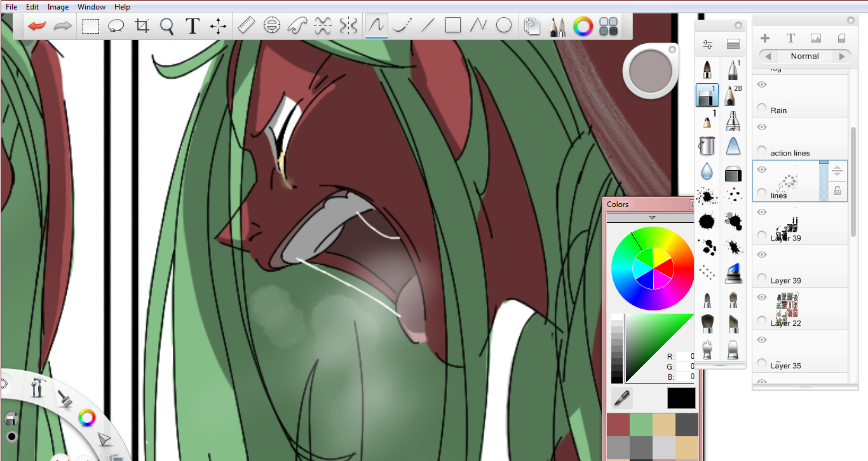Select the Oval draw style
Viewport: 868px width, 461px height.
(504, 26)
